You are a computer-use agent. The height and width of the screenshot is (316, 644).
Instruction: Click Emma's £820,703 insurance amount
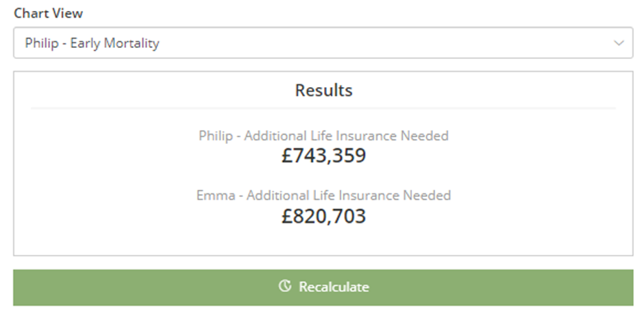pyautogui.click(x=323, y=216)
